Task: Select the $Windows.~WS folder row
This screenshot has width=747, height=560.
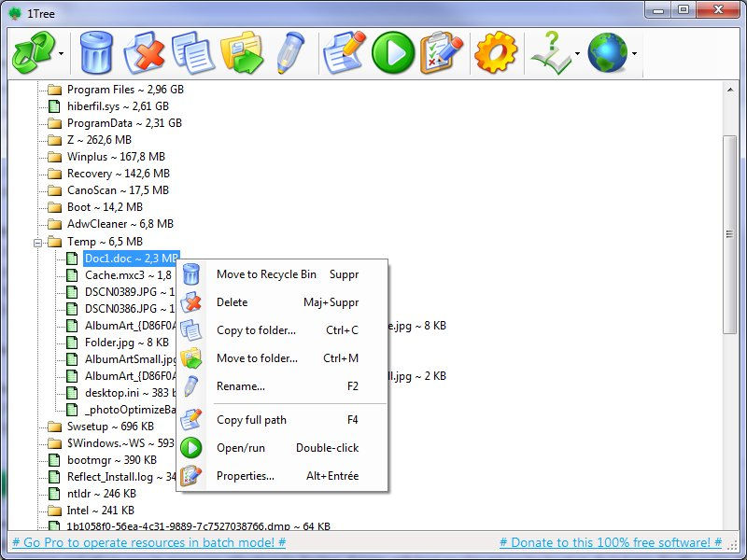Action: [120, 443]
